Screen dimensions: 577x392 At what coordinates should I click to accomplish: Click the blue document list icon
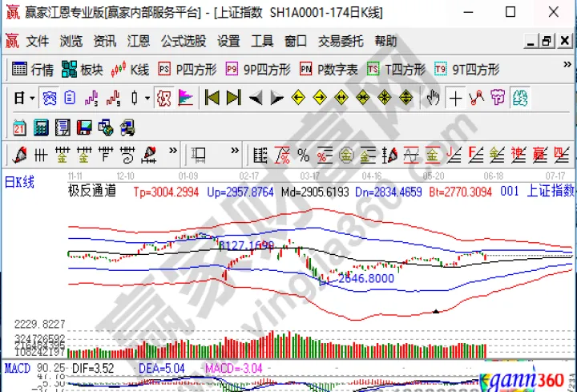point(70,99)
